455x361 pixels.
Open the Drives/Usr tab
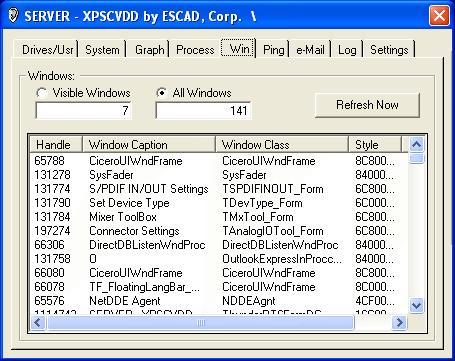46,50
